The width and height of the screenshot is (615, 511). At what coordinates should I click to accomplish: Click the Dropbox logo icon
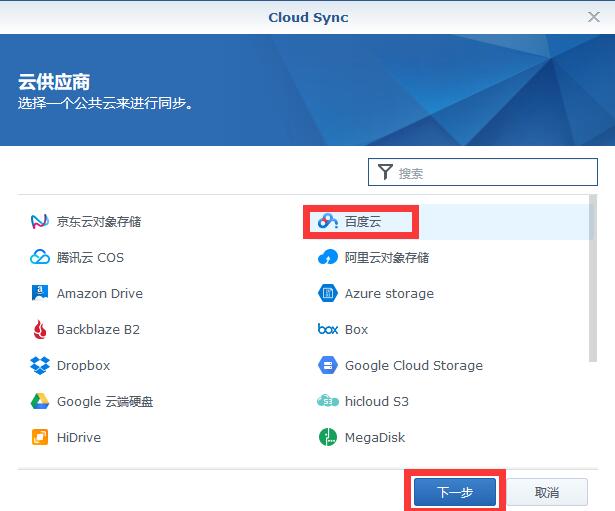(x=40, y=365)
